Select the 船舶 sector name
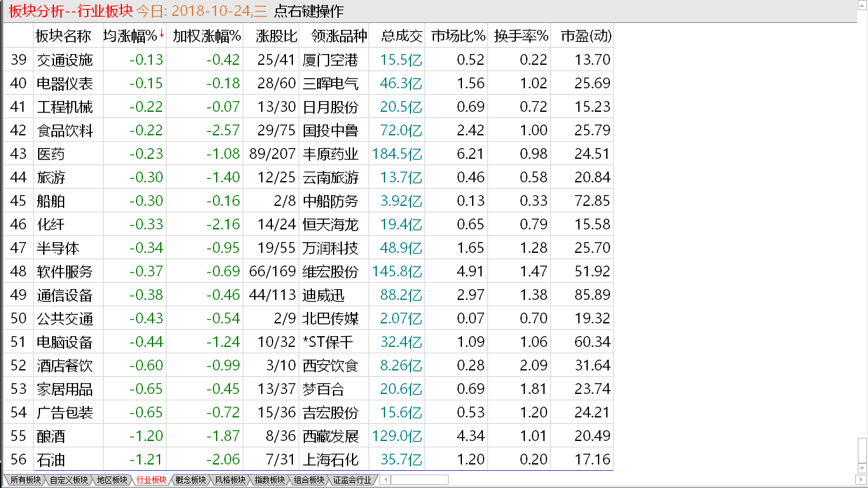868x488 pixels. point(51,201)
